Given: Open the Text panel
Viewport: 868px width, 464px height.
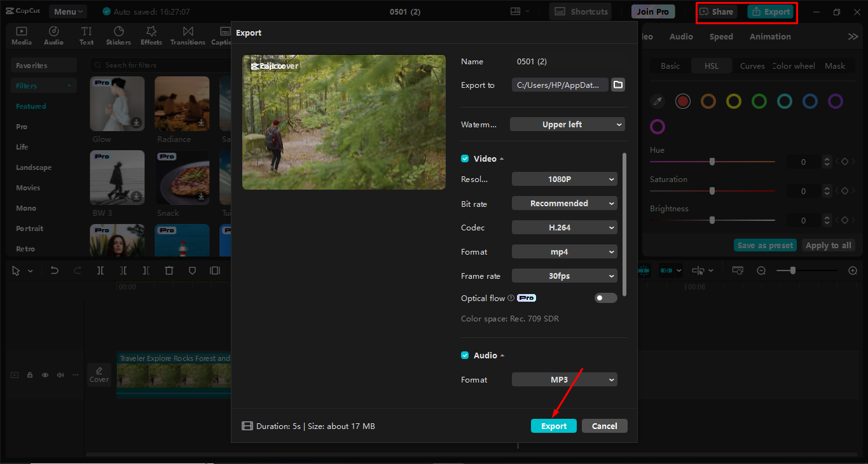Looking at the screenshot, I should click(x=86, y=35).
